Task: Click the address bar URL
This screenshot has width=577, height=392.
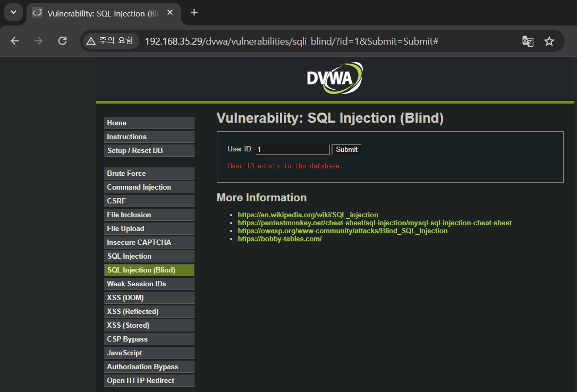Action: pyautogui.click(x=292, y=41)
